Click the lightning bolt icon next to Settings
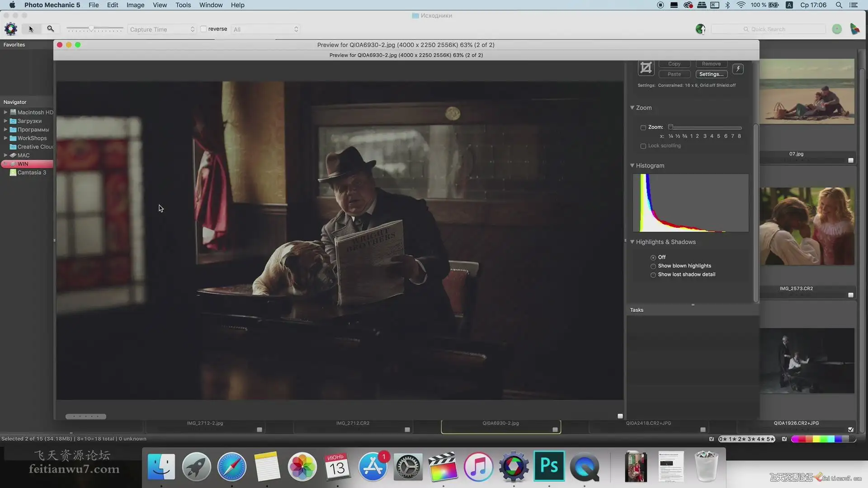 point(738,69)
